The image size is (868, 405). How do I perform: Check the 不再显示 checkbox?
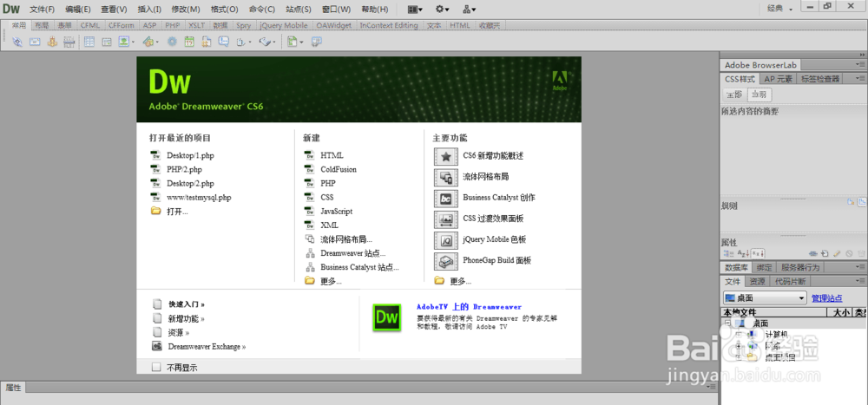156,367
